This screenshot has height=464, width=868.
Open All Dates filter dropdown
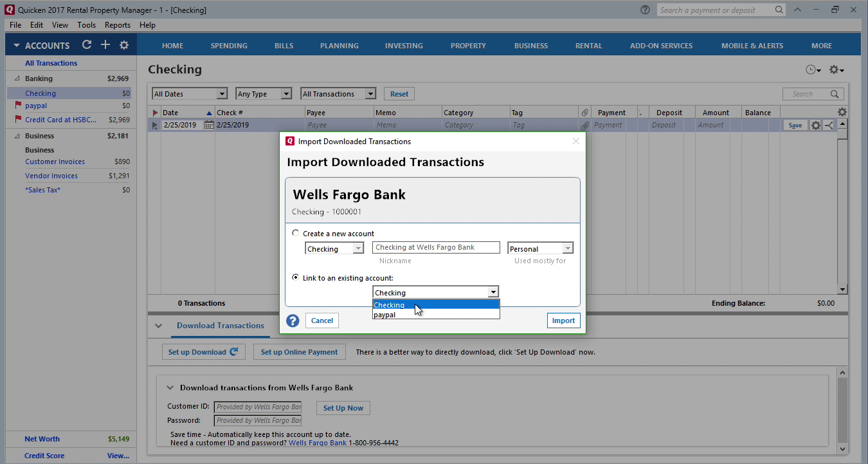tap(190, 94)
